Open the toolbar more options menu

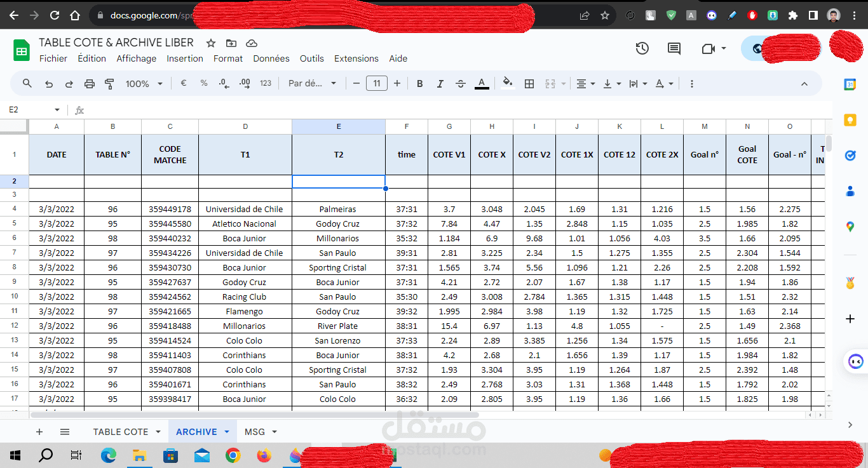691,83
